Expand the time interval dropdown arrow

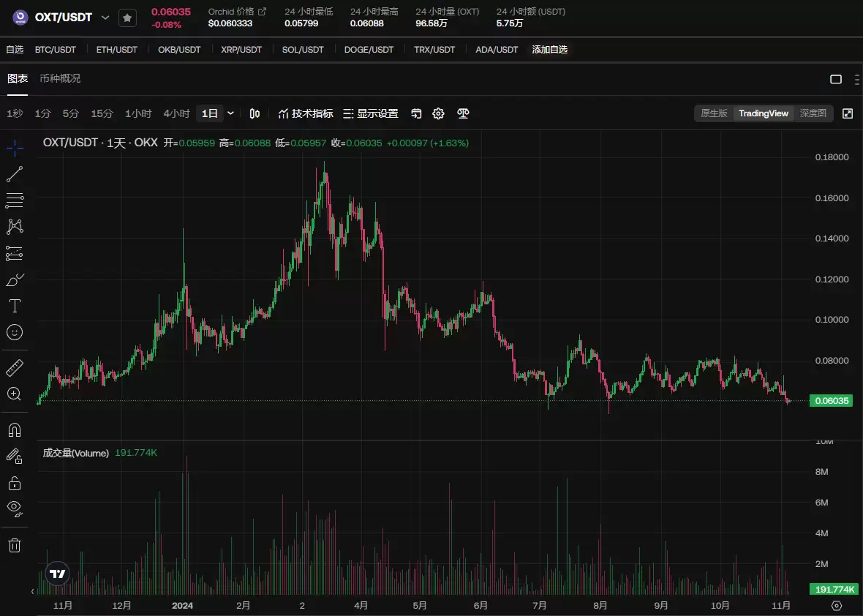[x=231, y=113]
